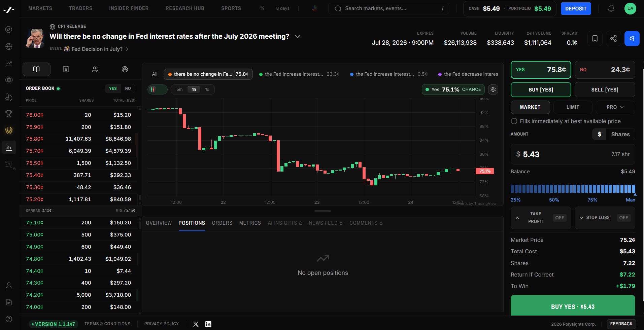Image resolution: width=644 pixels, height=330 pixels.
Task: Open the trophy leaderboard sidebar icon
Action: coord(9,114)
